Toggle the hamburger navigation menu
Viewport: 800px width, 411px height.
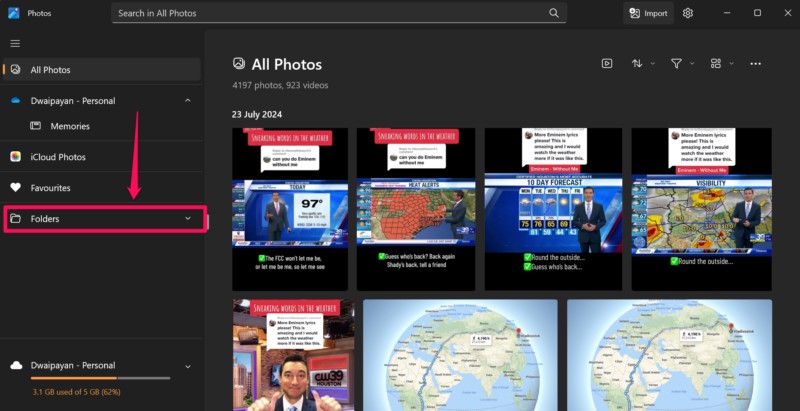click(x=15, y=43)
